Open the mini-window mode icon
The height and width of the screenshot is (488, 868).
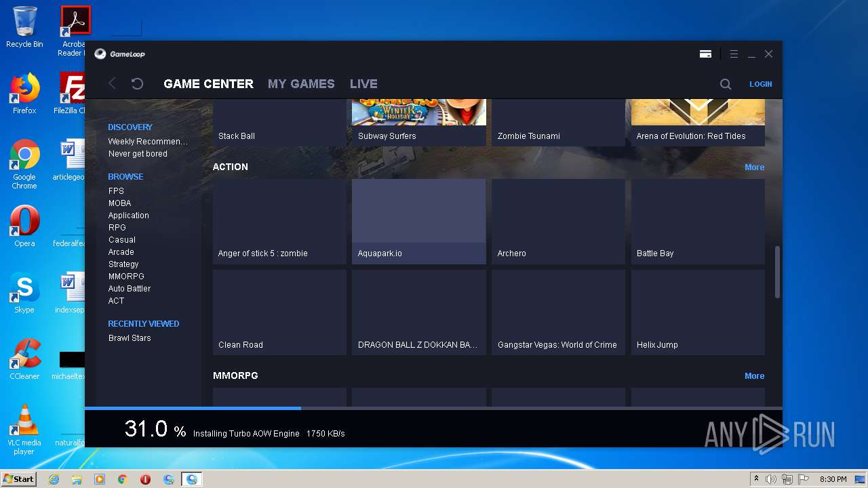tap(705, 54)
